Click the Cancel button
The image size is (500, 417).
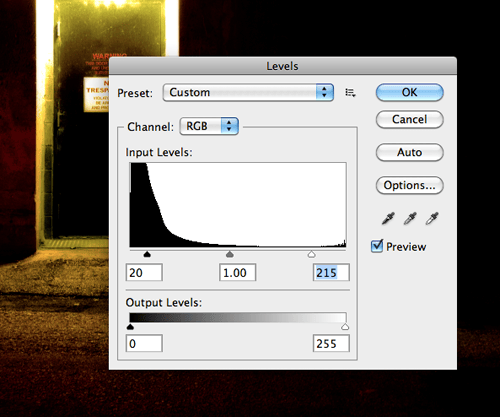pyautogui.click(x=409, y=119)
